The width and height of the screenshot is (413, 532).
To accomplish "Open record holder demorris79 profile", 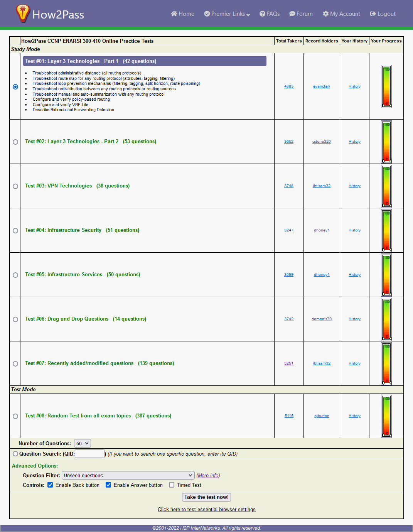I will tap(322, 319).
